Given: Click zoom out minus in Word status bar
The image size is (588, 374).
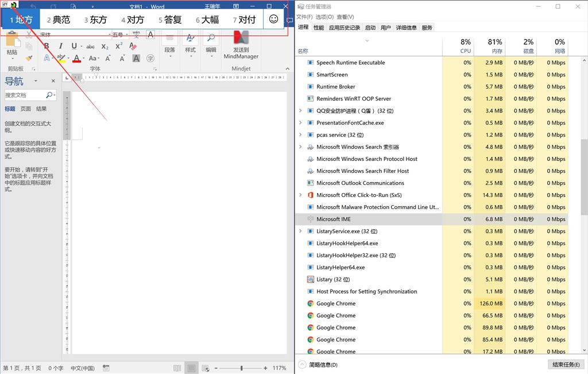Looking at the screenshot, I should [x=216, y=368].
